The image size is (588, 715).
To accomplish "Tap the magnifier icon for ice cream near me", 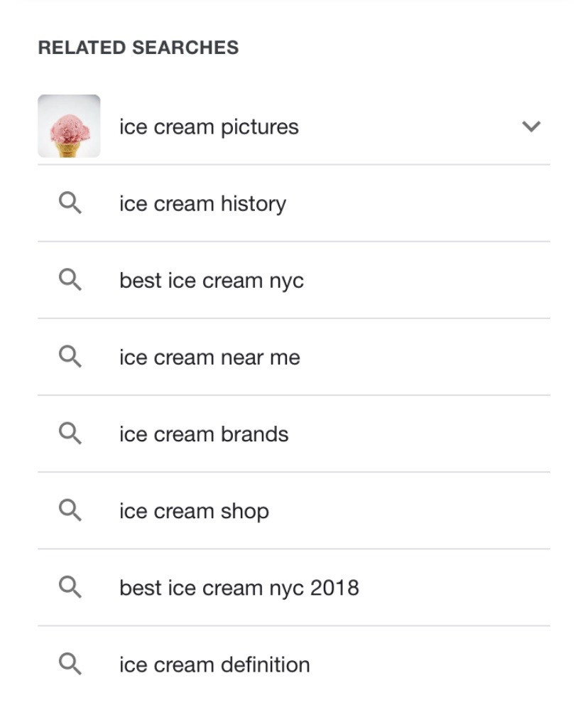I will point(70,357).
